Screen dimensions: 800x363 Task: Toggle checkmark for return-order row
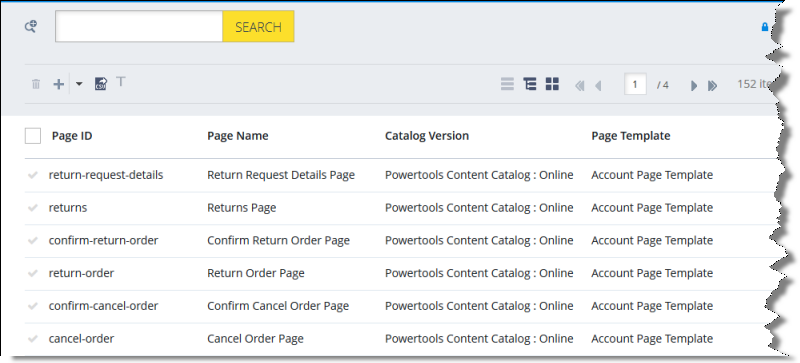tap(33, 273)
